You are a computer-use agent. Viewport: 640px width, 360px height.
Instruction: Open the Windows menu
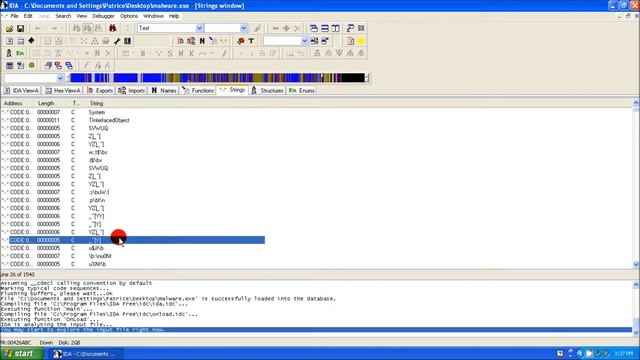tap(153, 16)
